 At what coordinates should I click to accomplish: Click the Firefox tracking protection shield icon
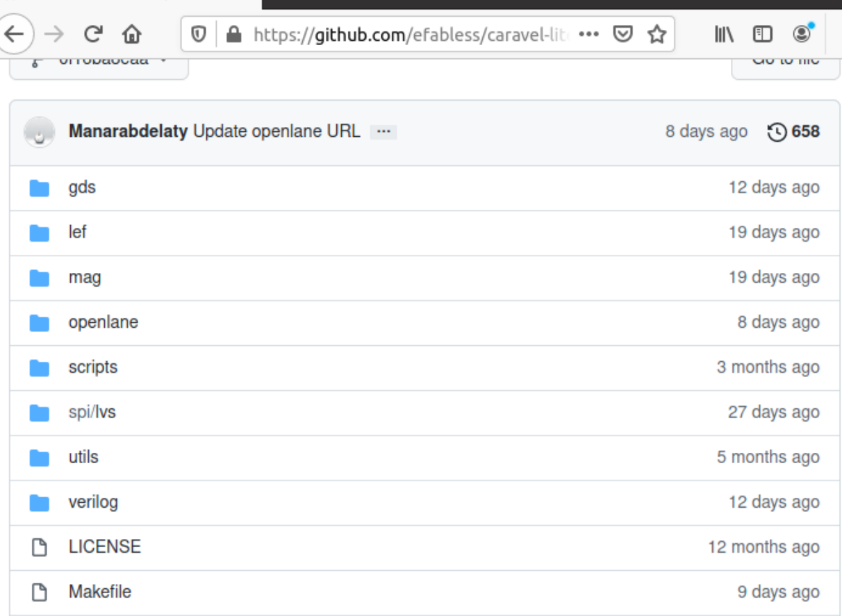point(199,33)
